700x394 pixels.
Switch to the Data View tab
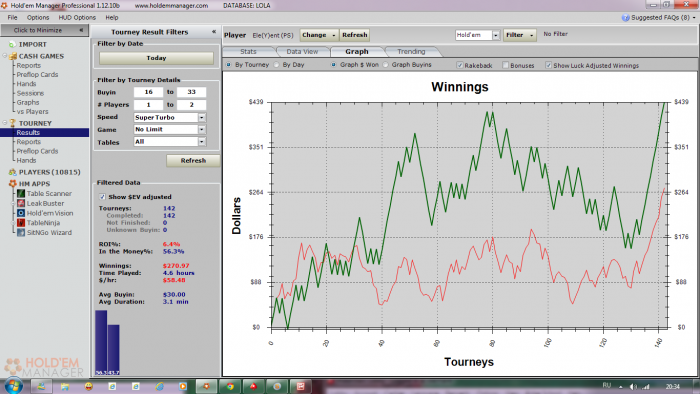pyautogui.click(x=302, y=52)
